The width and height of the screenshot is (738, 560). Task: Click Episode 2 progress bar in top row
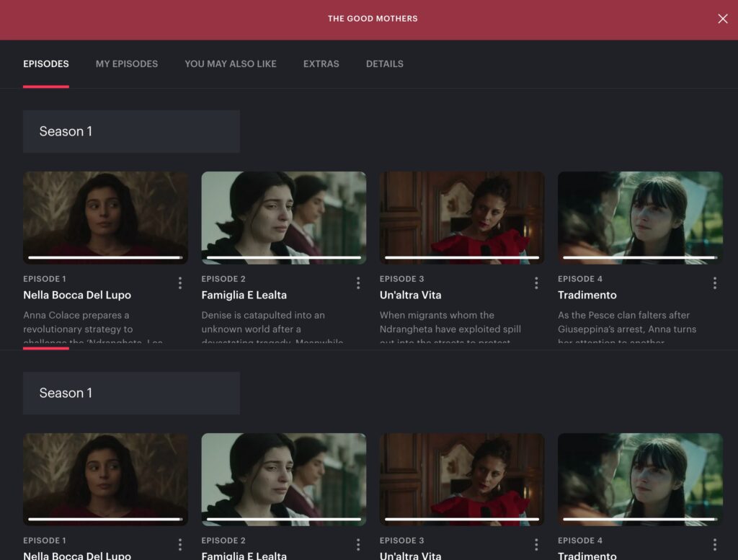(x=284, y=257)
